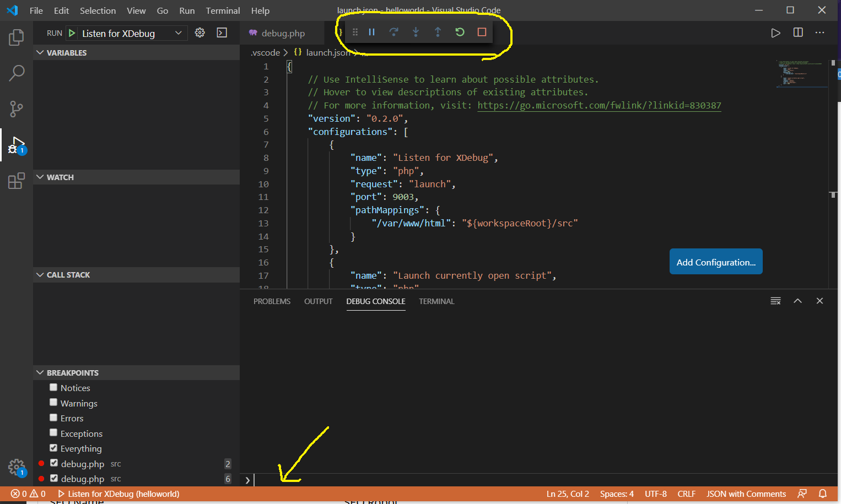Disable debug.php line 6 breakpoint
This screenshot has height=504, width=841.
(x=54, y=478)
